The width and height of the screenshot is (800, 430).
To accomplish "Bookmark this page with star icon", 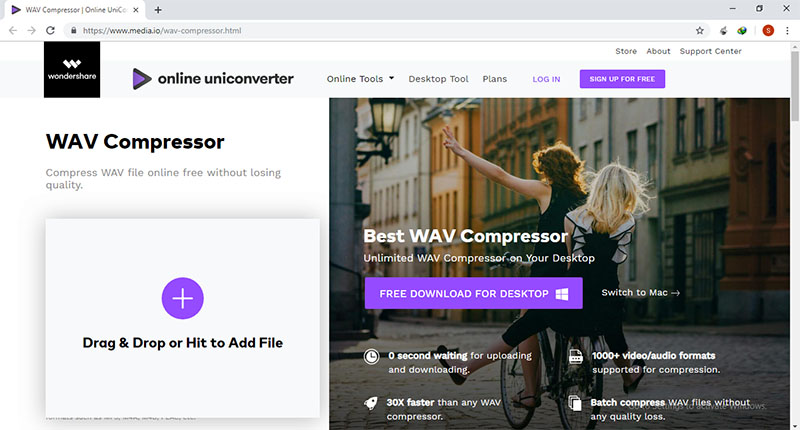I will pyautogui.click(x=699, y=31).
